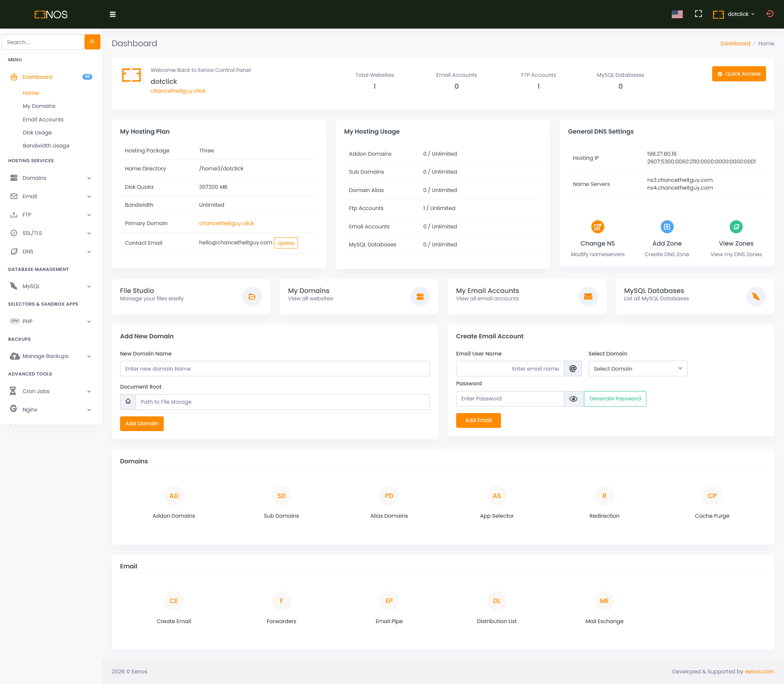784x684 pixels.
Task: Click the ME Mail Exchange icon
Action: click(x=605, y=601)
